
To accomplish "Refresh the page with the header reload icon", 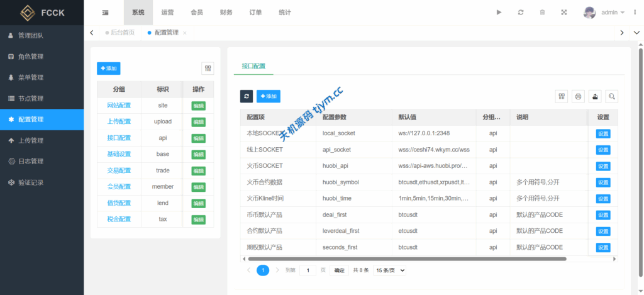I will [521, 13].
